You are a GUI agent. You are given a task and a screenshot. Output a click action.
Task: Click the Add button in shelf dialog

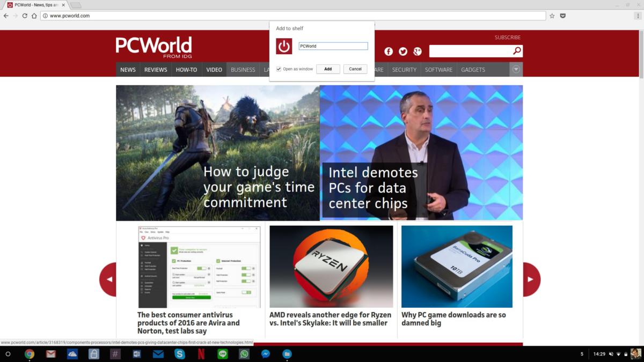(328, 69)
